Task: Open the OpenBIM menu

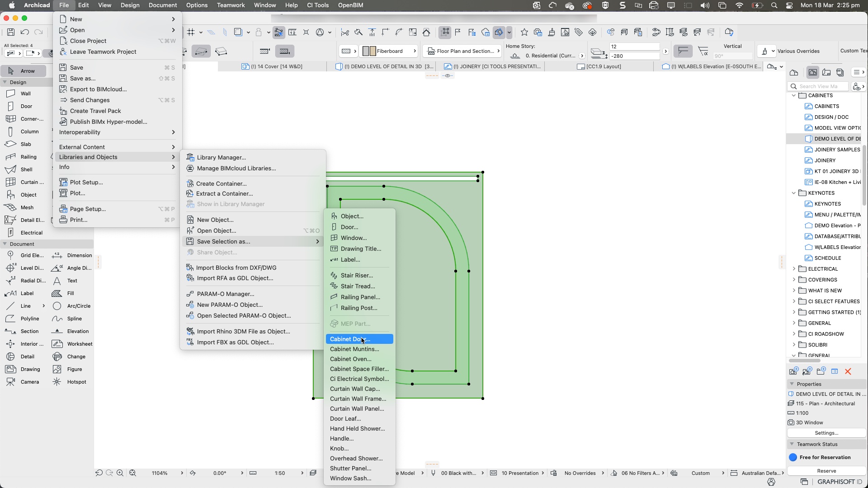Action: (x=350, y=5)
